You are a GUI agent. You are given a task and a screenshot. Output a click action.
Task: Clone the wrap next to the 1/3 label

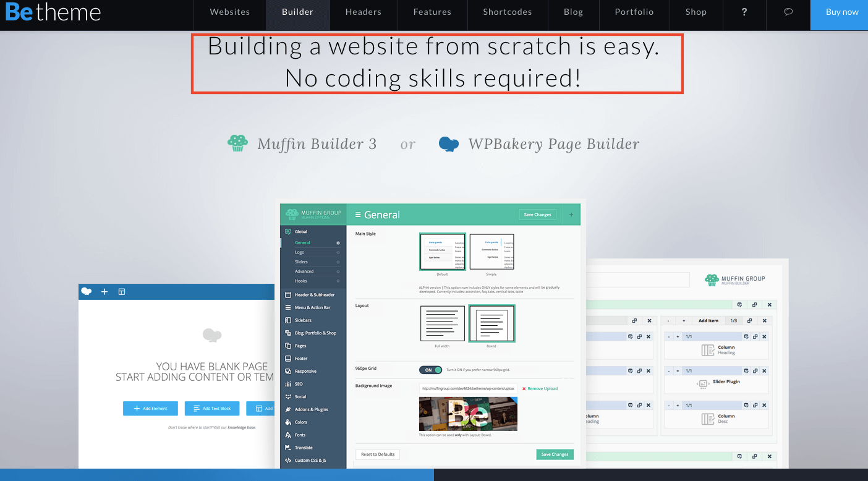coord(749,321)
